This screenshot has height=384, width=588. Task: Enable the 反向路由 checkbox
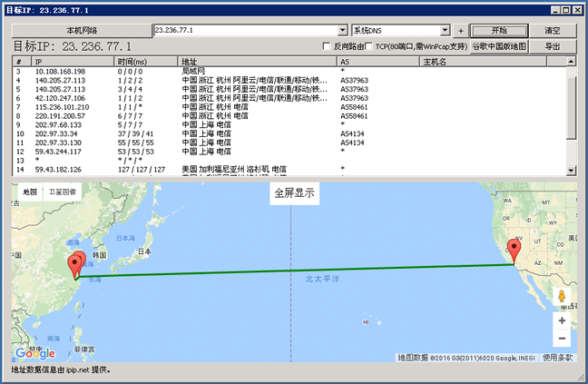pos(327,45)
